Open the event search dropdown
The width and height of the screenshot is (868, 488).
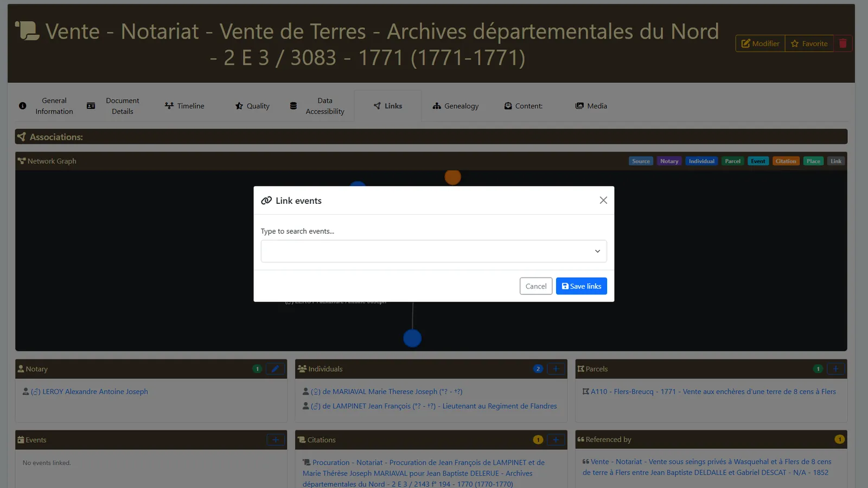tap(433, 251)
